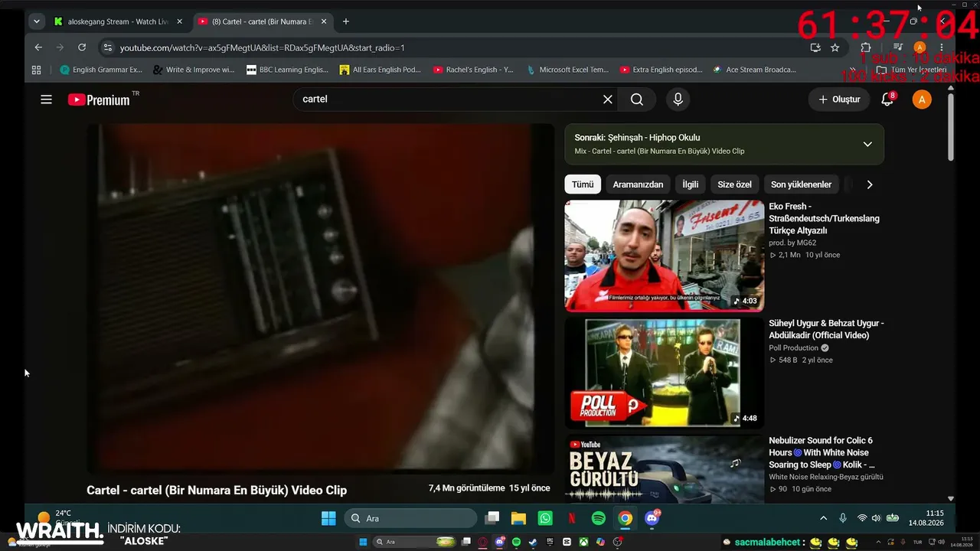Click the install app icon in address bar
The image size is (980, 551).
tap(815, 47)
